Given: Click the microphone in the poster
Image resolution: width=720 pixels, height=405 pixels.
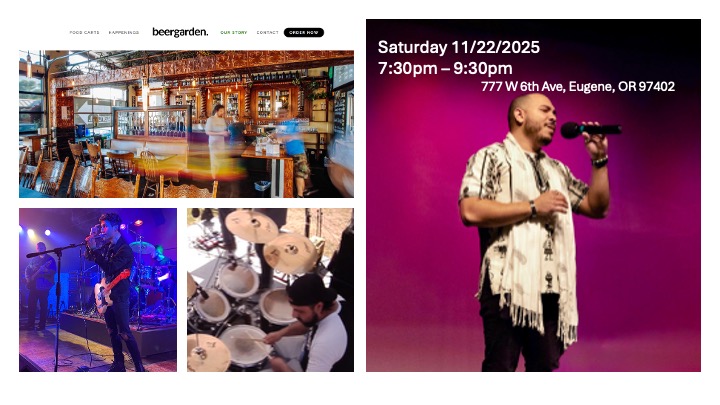Looking at the screenshot, I should pos(591,130).
